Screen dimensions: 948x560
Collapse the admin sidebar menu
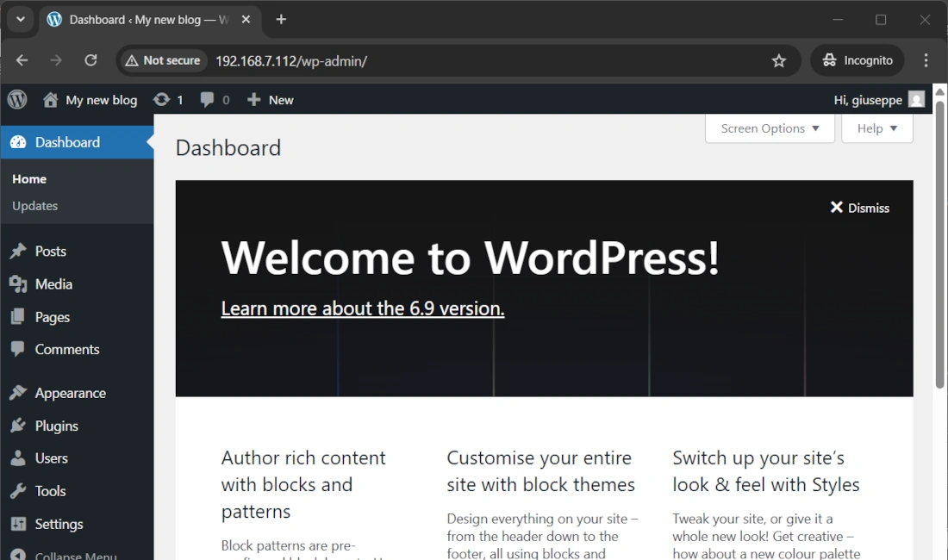pos(65,556)
